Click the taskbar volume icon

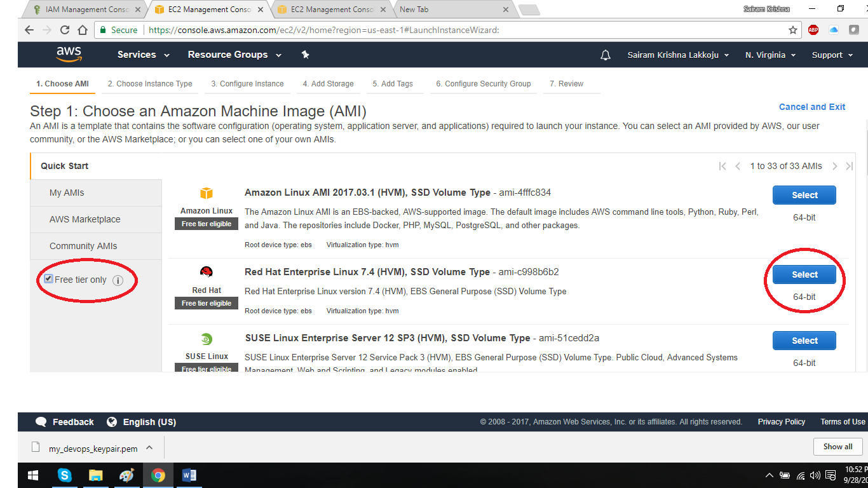tap(815, 475)
